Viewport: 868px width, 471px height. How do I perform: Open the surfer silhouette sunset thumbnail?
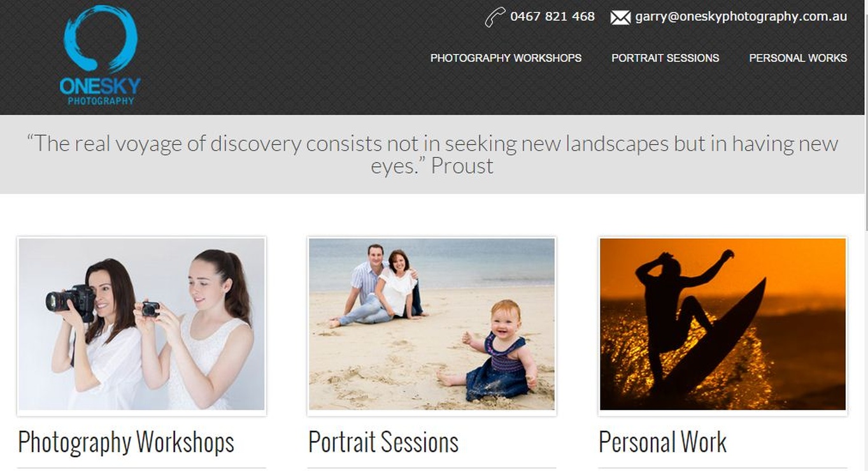(x=723, y=325)
